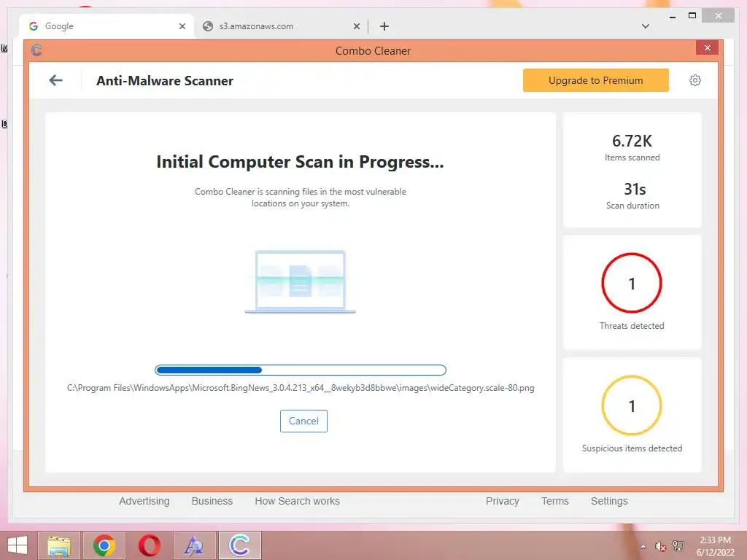The height and width of the screenshot is (560, 747).
Task: Click the Initial Computer Scan in Progress heading
Action: coord(300,162)
